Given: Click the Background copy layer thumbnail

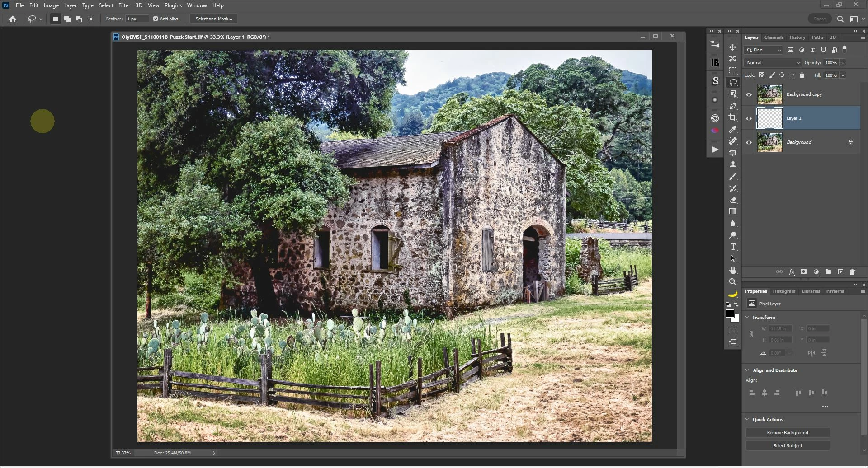Looking at the screenshot, I should [769, 94].
